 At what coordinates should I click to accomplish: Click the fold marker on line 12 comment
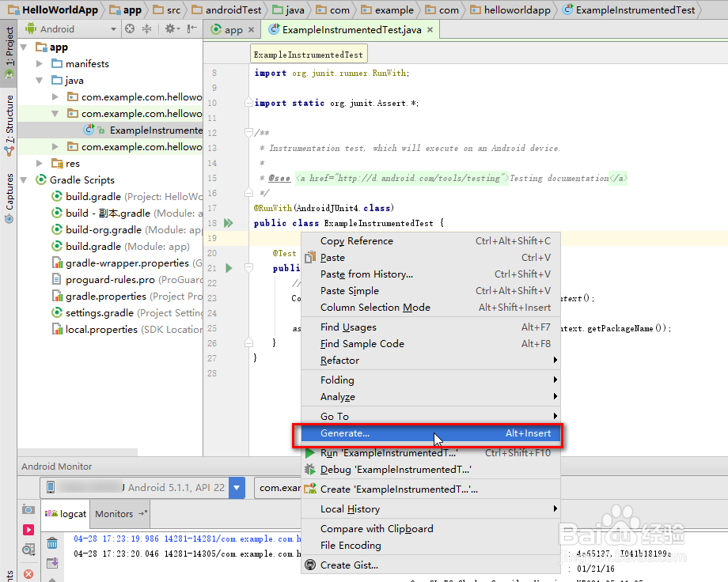248,133
